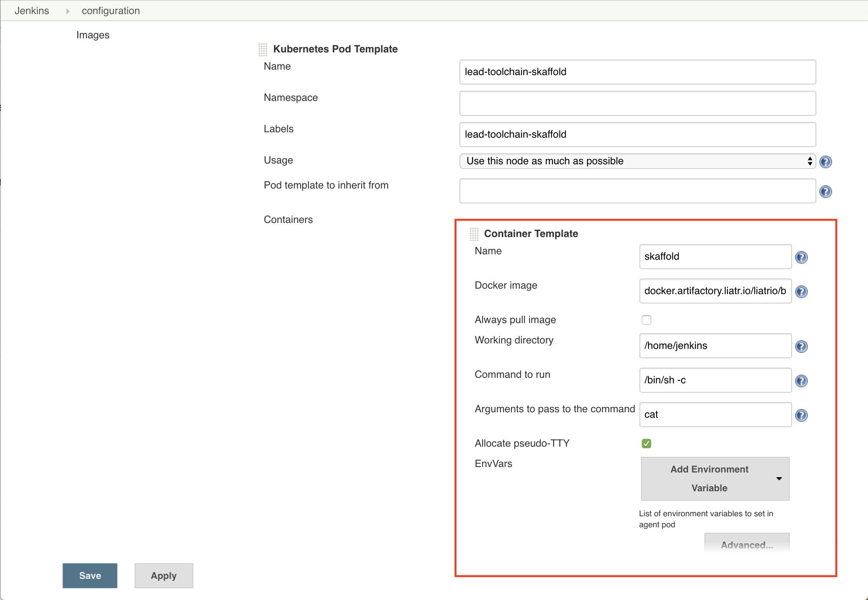Open help for Pod template to inherit from
The width and height of the screenshot is (868, 600).
(x=825, y=191)
